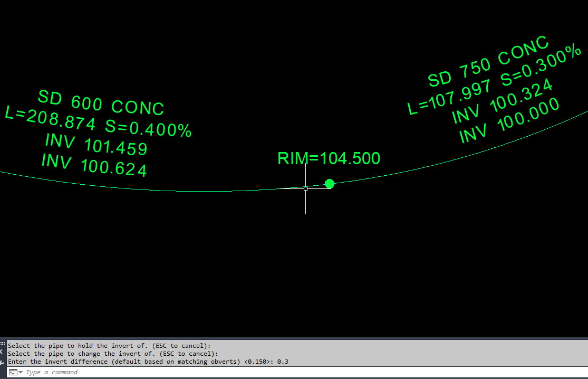Click the pickbox at crosshair center
Viewport: 588px width, 379px height.
pyautogui.click(x=306, y=189)
